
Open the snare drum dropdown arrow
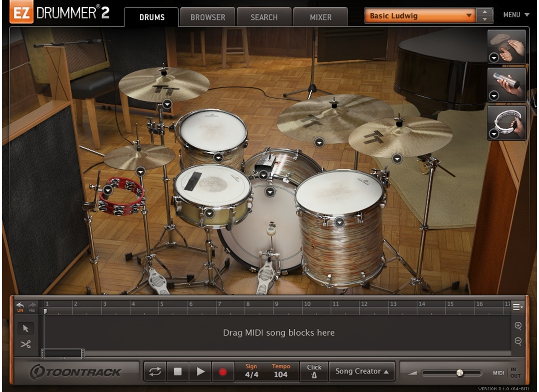click(209, 213)
